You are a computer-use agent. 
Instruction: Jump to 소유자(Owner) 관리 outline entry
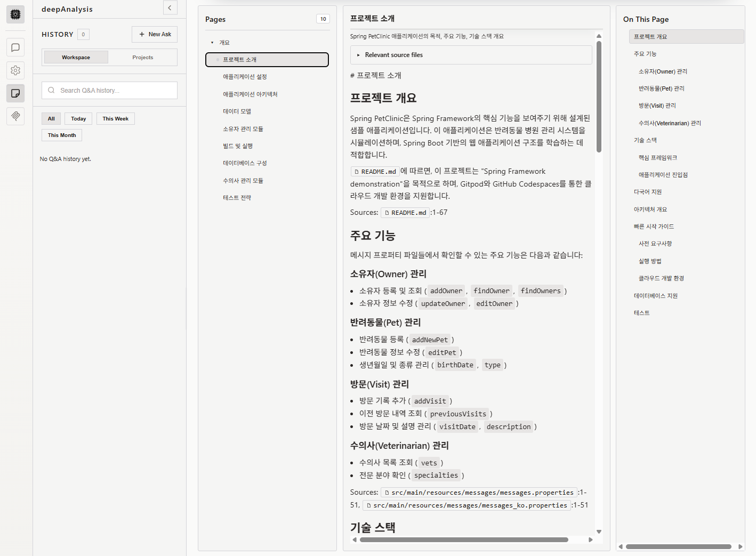tap(663, 71)
